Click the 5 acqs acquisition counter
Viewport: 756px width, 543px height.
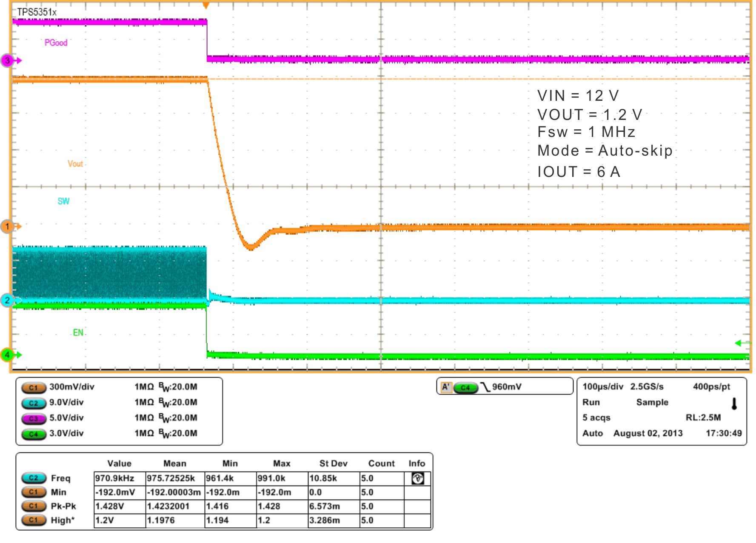597,418
